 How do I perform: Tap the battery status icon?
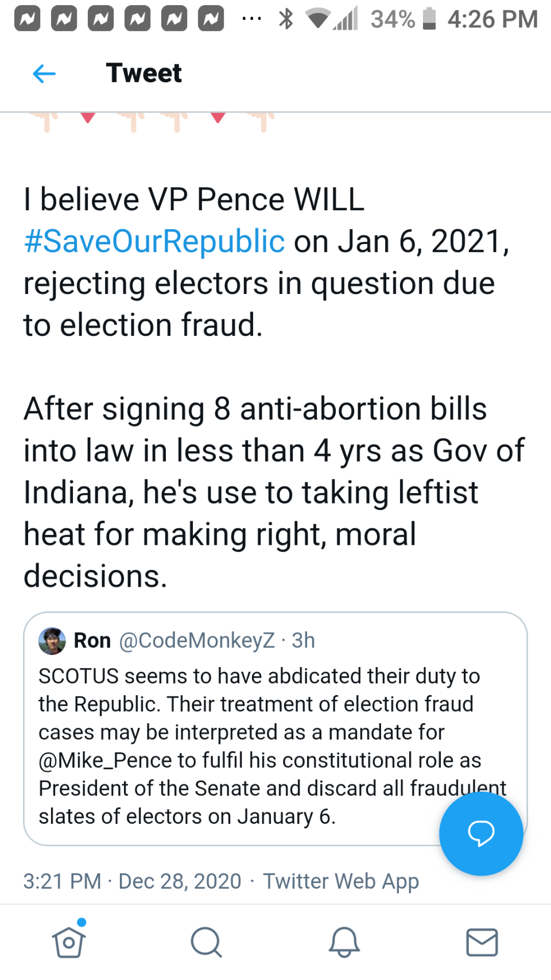click(x=429, y=19)
